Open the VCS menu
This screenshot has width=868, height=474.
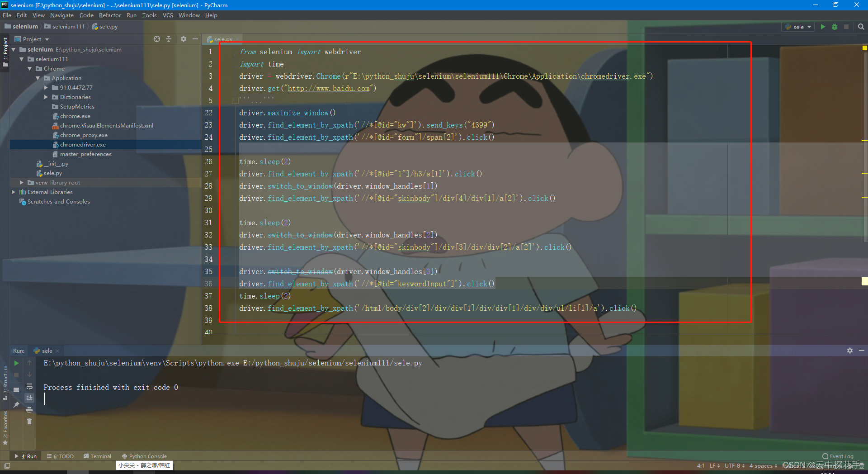[x=168, y=15]
